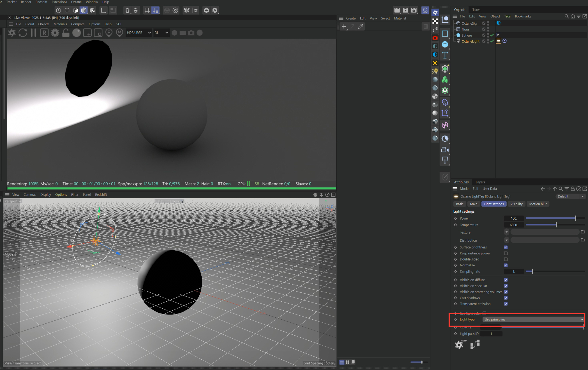Toggle the Surface brightness checkbox
This screenshot has height=370, width=588.
(506, 247)
